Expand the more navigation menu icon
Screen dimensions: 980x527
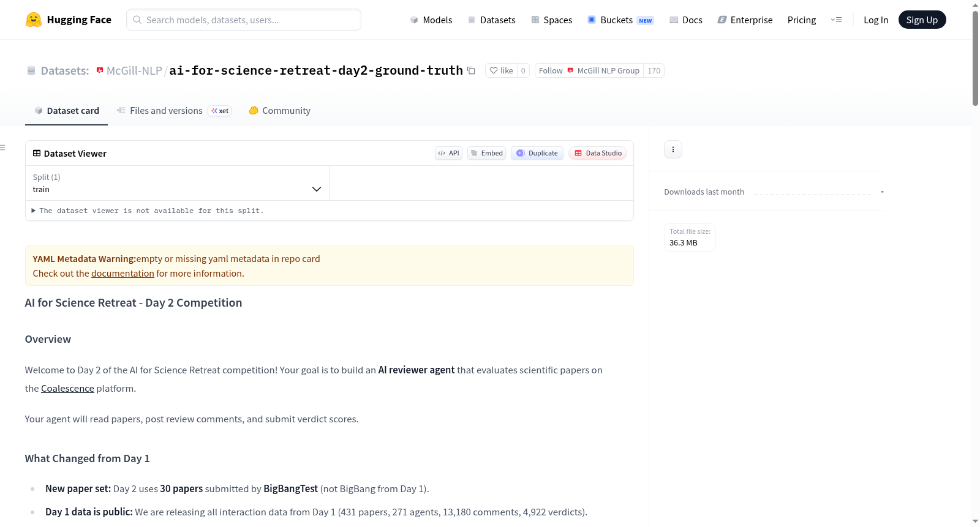click(x=836, y=20)
